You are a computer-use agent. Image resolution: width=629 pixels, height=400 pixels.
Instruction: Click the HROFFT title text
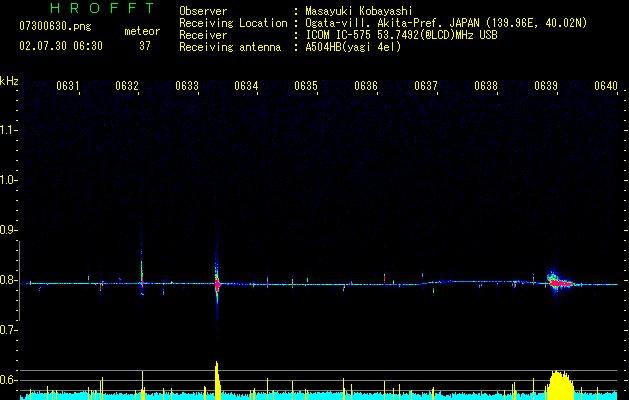[x=102, y=8]
